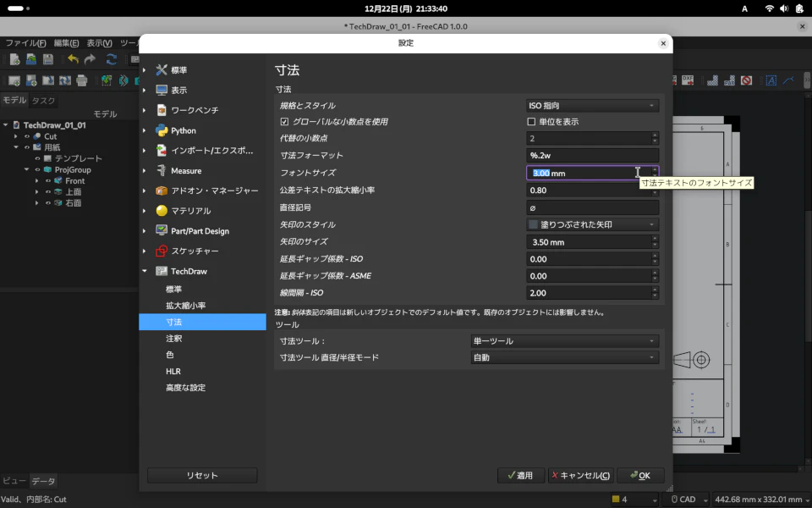Click the open file icon in main toolbar
The image size is (812, 508).
[x=31, y=59]
